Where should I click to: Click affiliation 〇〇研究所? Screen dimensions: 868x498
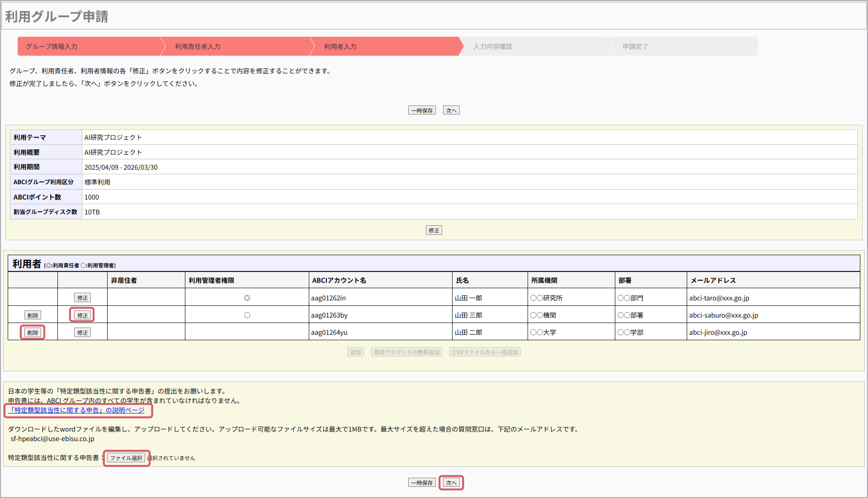[x=547, y=298]
